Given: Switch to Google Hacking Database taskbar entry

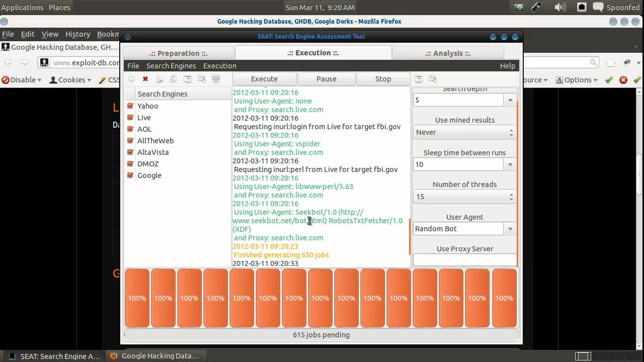Looking at the screenshot, I should 155,356.
